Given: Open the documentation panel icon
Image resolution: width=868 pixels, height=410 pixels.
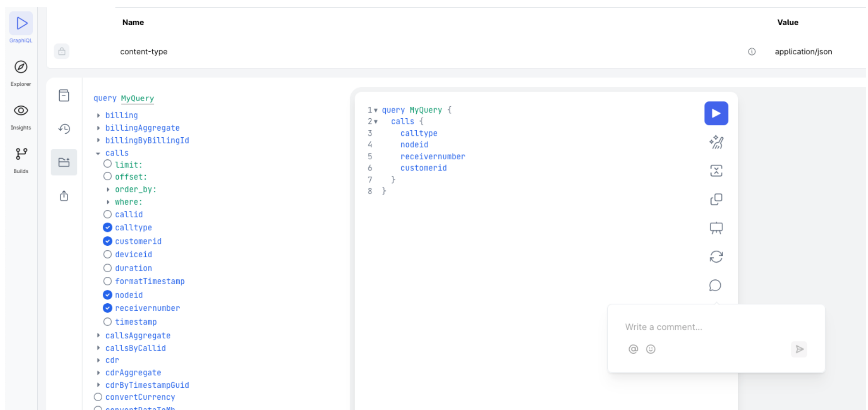Looking at the screenshot, I should point(64,95).
